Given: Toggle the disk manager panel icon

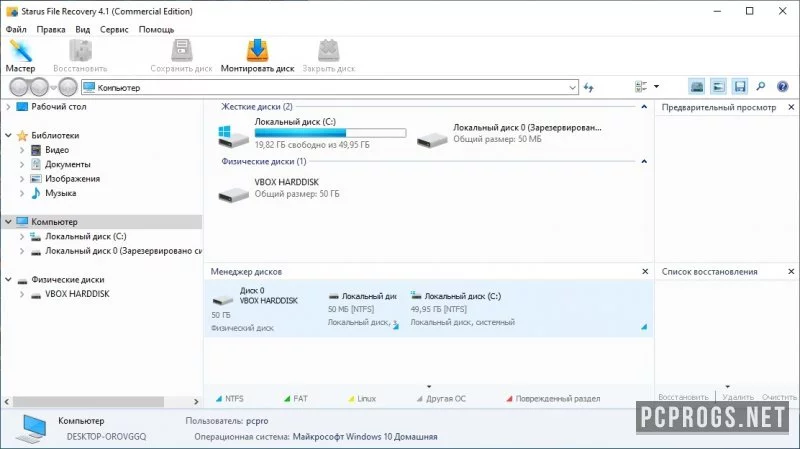Looking at the screenshot, I should [696, 87].
